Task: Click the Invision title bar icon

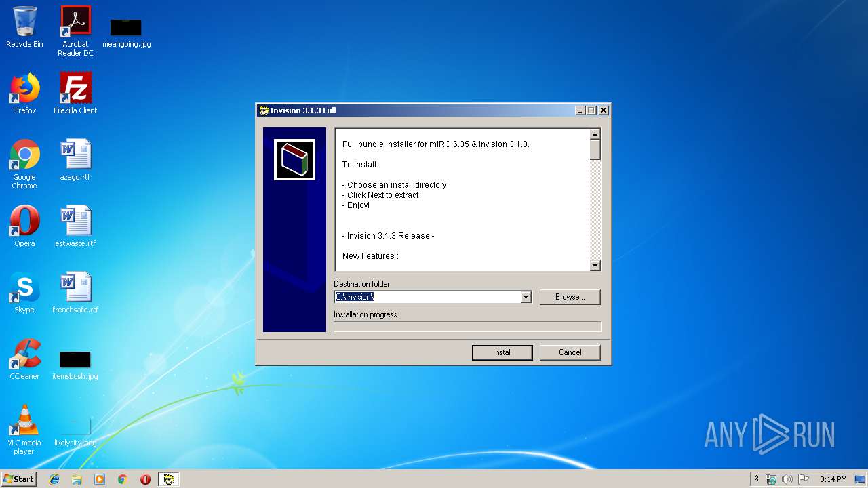Action: coord(264,110)
